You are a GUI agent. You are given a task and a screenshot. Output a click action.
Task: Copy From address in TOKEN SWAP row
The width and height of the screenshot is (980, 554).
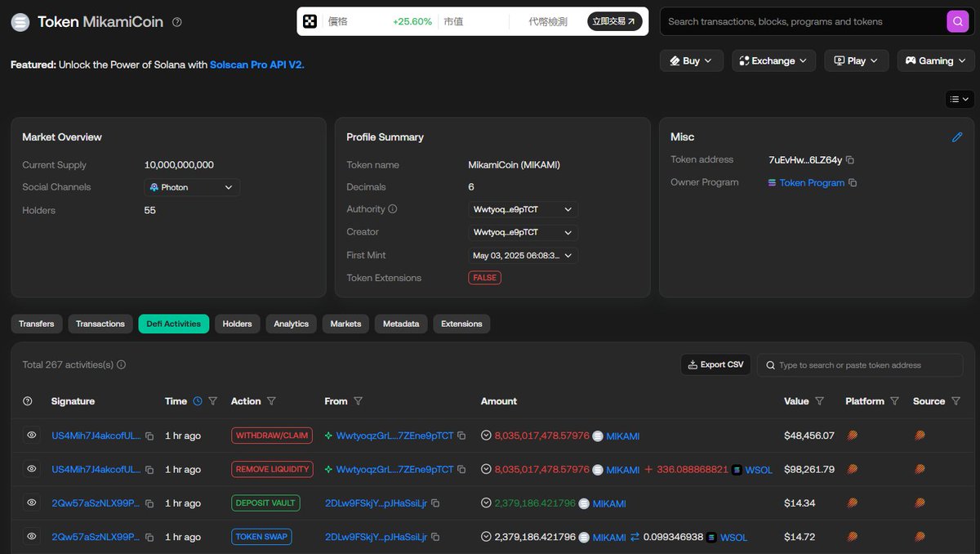point(435,537)
